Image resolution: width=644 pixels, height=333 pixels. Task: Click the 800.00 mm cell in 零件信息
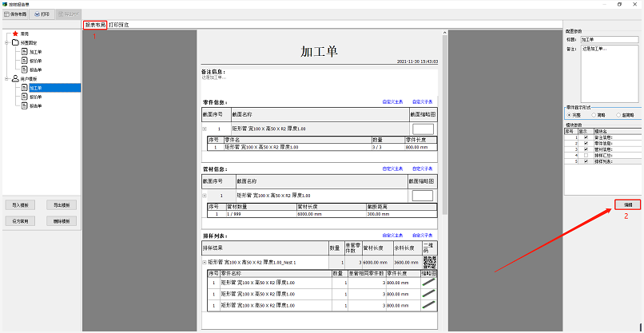click(x=420, y=147)
